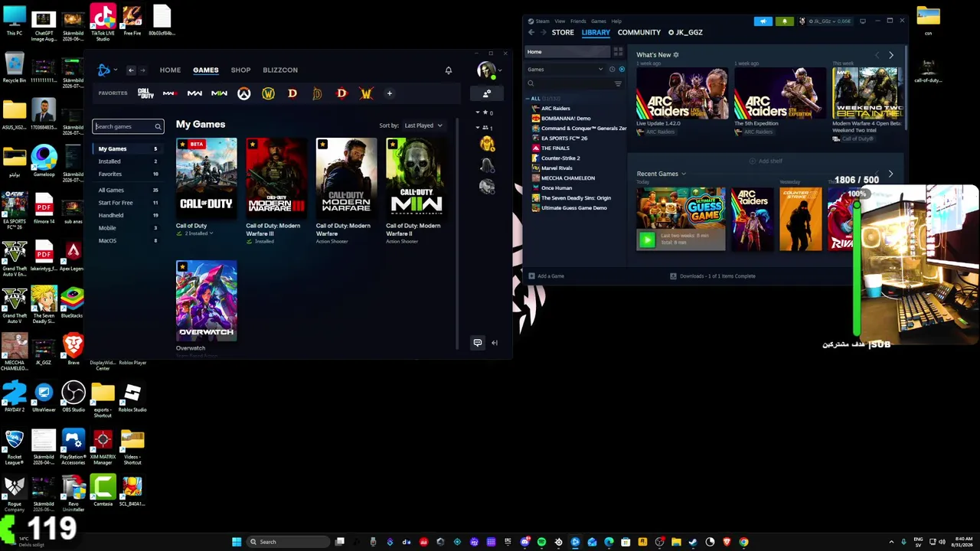980x551 pixels.
Task: Open the Steam Games filter dropdown
Action: (565, 70)
